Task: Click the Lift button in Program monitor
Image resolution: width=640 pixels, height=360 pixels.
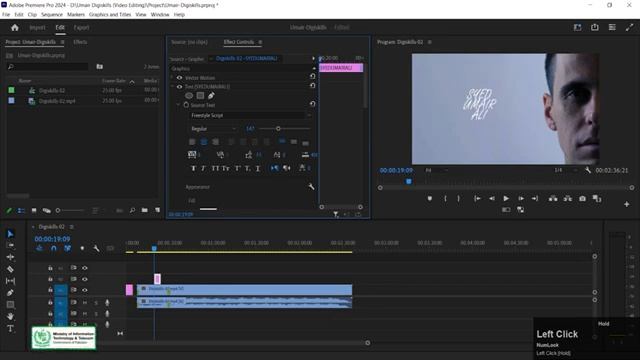Action: [553, 198]
